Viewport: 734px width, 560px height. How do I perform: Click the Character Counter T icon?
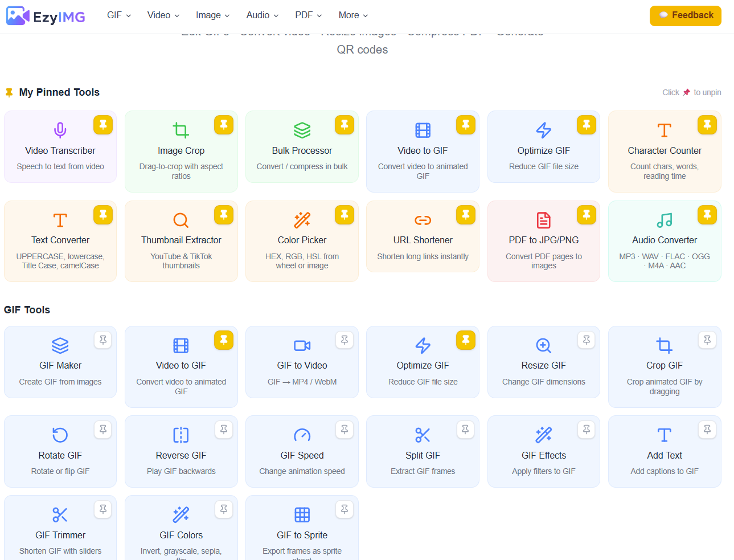[665, 130]
